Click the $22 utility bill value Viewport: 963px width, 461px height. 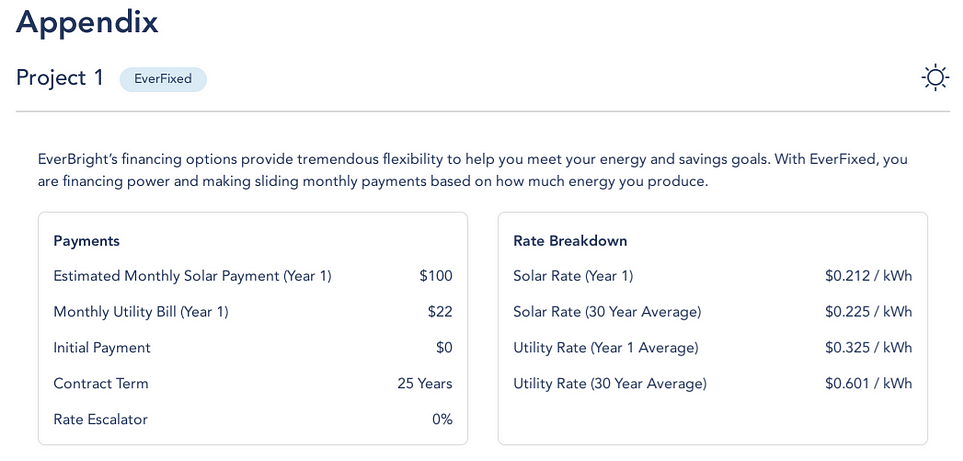440,312
